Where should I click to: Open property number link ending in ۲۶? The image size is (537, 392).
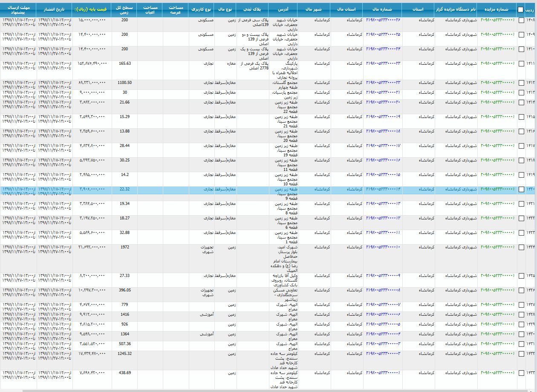(383, 20)
